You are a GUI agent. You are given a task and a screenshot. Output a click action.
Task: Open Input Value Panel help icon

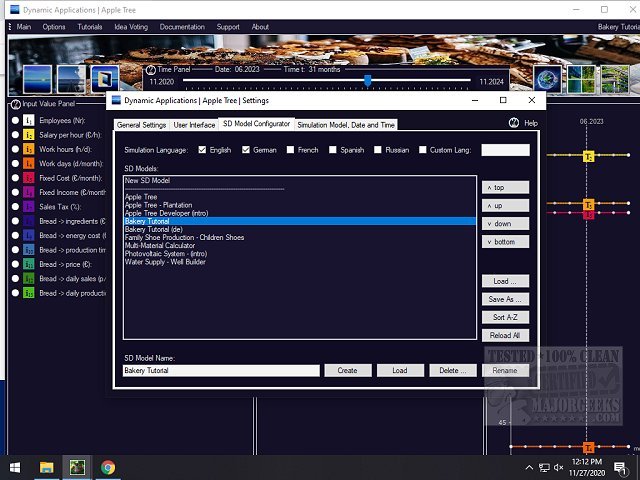point(16,104)
